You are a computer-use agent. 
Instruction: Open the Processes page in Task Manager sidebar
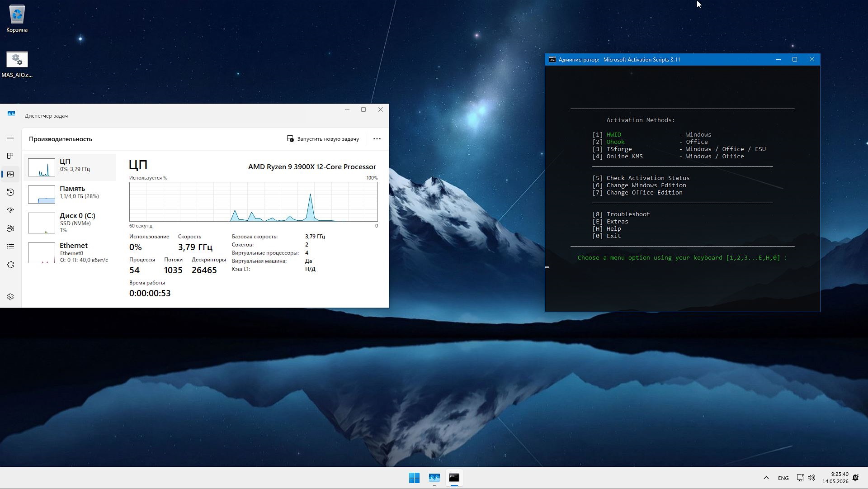pyautogui.click(x=10, y=156)
